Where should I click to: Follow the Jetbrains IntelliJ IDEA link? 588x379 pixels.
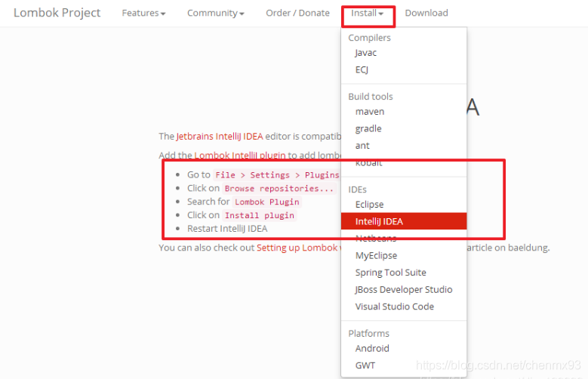[220, 136]
